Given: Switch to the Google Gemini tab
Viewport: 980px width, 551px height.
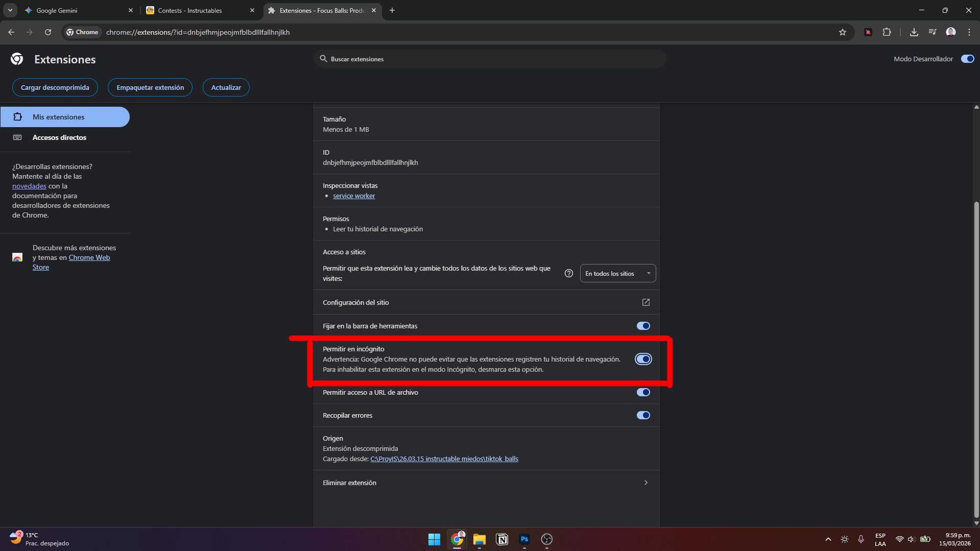Looking at the screenshot, I should point(77,10).
